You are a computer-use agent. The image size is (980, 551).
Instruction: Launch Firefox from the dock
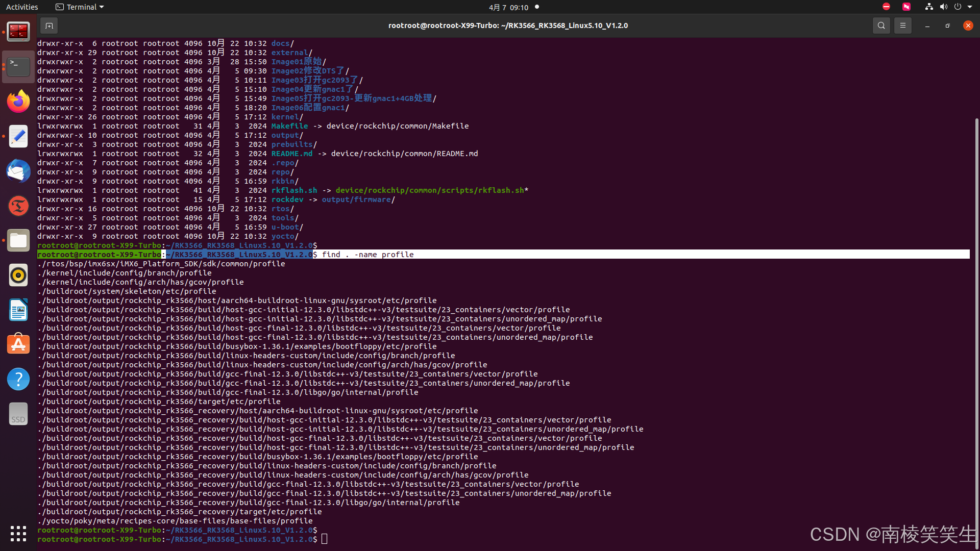[x=18, y=101]
